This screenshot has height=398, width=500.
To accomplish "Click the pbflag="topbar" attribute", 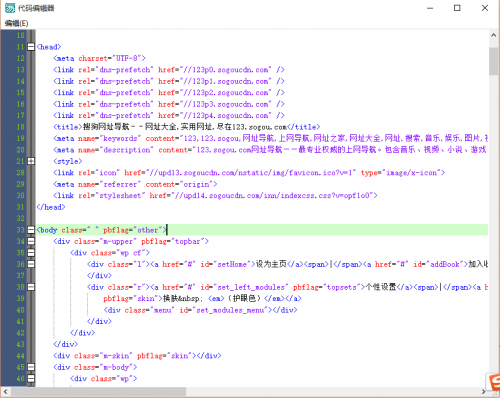I will 173,241.
